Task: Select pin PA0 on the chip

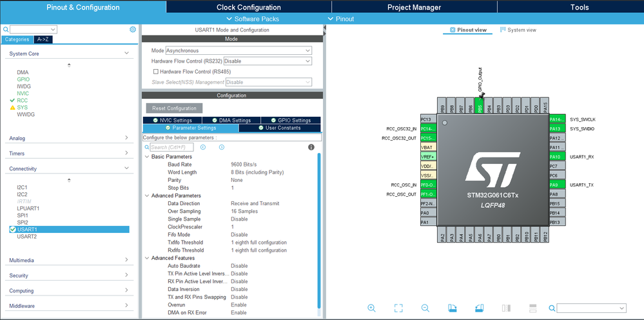Action: [x=429, y=213]
